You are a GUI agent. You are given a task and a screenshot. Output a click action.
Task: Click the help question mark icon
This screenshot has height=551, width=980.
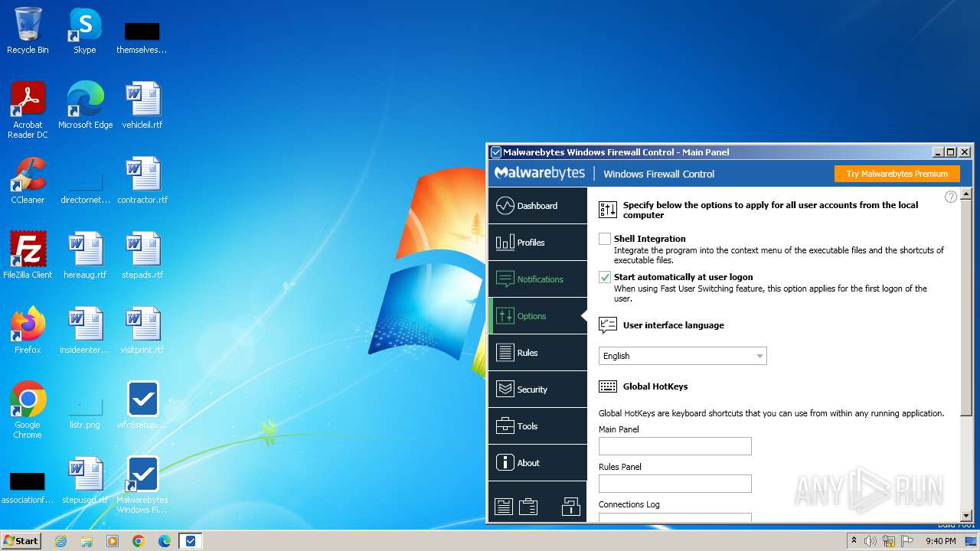951,197
